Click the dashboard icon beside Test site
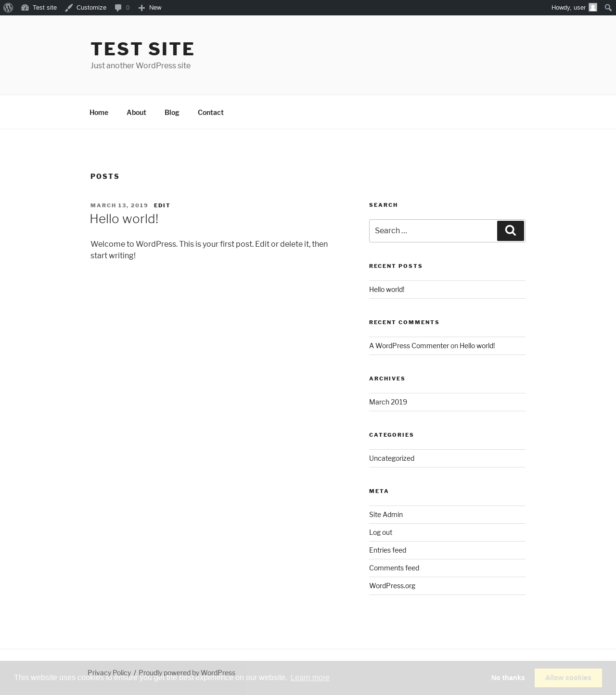 point(25,8)
